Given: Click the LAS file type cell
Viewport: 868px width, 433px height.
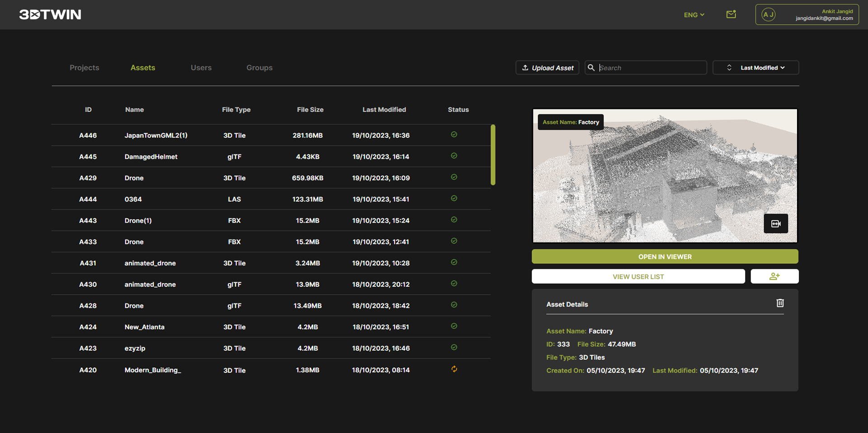Looking at the screenshot, I should (234, 199).
